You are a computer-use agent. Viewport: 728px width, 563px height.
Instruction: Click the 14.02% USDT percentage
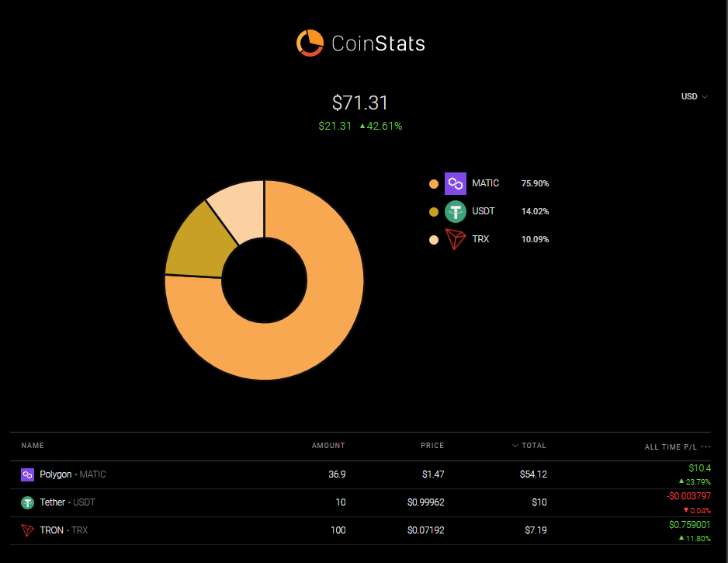535,211
